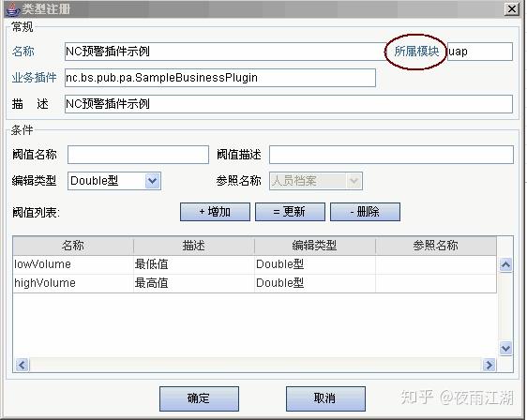Click the vertical scrollbar up arrow
527x420 pixels.
[505, 265]
